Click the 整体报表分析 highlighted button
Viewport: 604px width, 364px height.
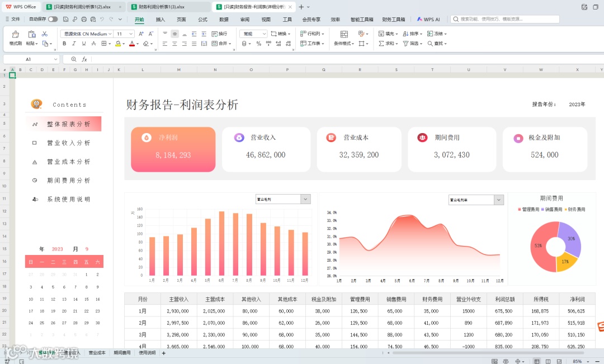(x=64, y=124)
